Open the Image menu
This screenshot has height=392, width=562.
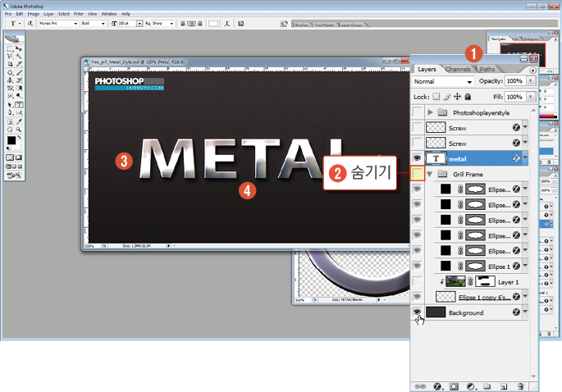pyautogui.click(x=34, y=14)
